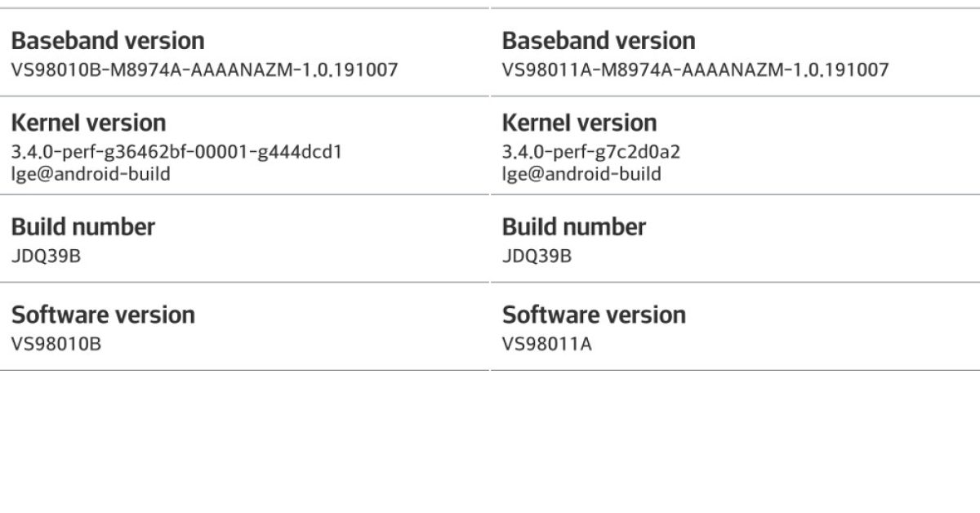
Task: Click kernel string 3.4.0-perf-g36462bf-00001-g444dcd1
Action: pos(176,152)
